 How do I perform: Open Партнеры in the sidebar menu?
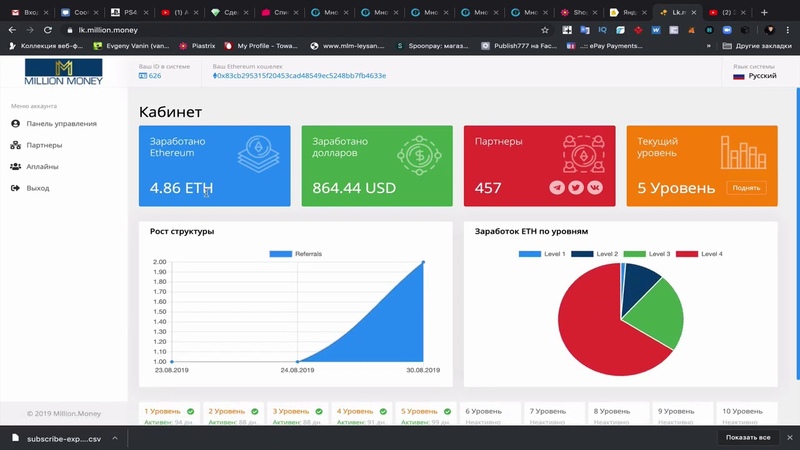[x=36, y=145]
